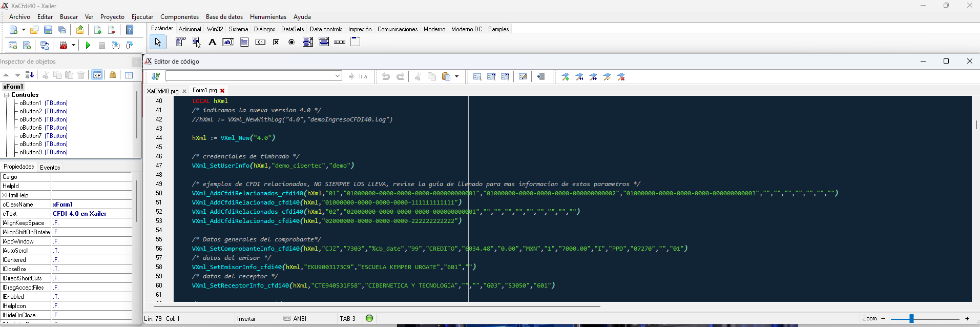Pick the panel component icon at palette end
Screen dimensions: 980x327
click(x=355, y=42)
